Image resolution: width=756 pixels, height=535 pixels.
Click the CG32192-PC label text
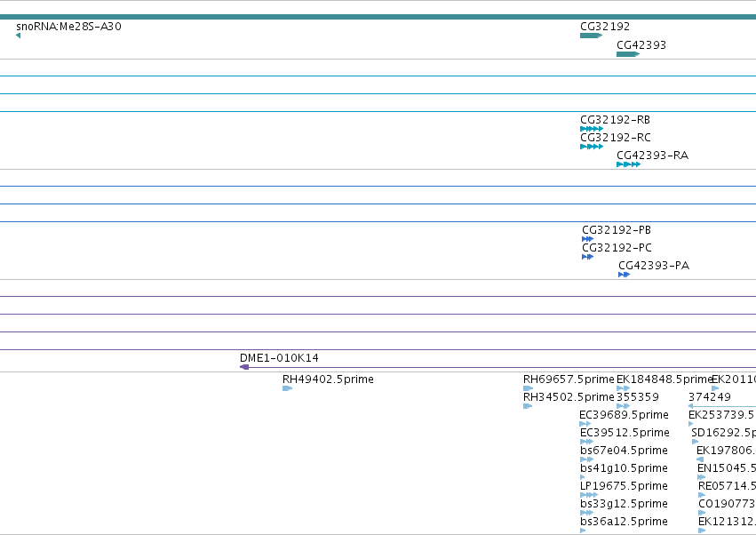click(x=617, y=248)
